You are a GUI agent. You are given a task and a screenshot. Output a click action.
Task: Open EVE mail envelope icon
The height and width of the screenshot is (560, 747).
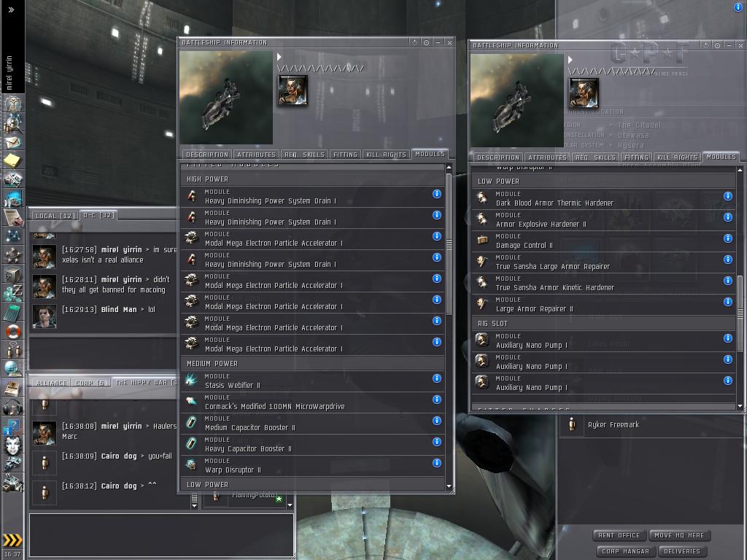(x=13, y=142)
